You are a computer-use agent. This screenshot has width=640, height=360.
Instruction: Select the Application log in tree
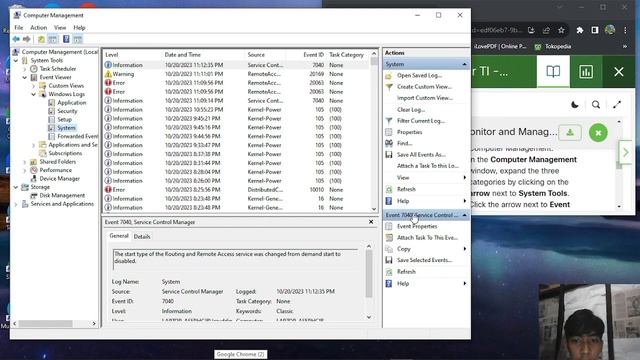(x=71, y=102)
